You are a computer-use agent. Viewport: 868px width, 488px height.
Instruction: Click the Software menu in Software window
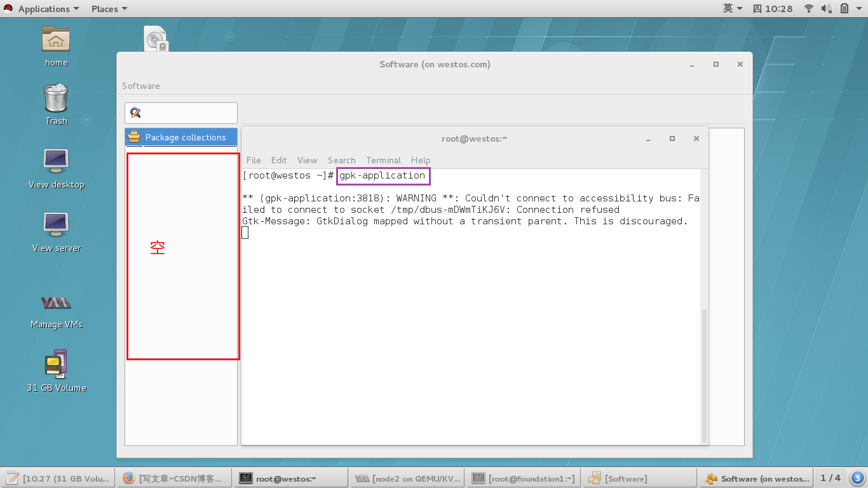pos(141,86)
